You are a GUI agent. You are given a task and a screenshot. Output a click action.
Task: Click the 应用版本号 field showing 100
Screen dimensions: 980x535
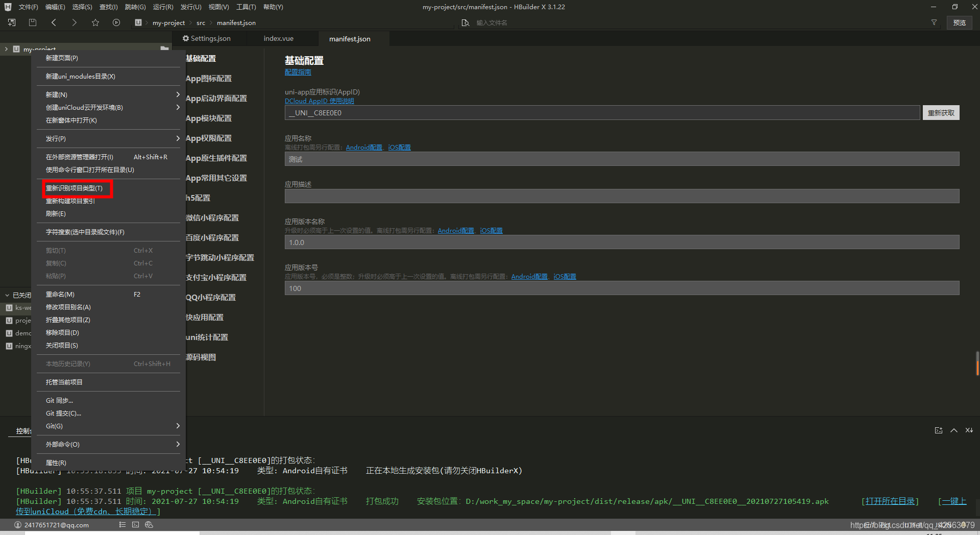622,288
